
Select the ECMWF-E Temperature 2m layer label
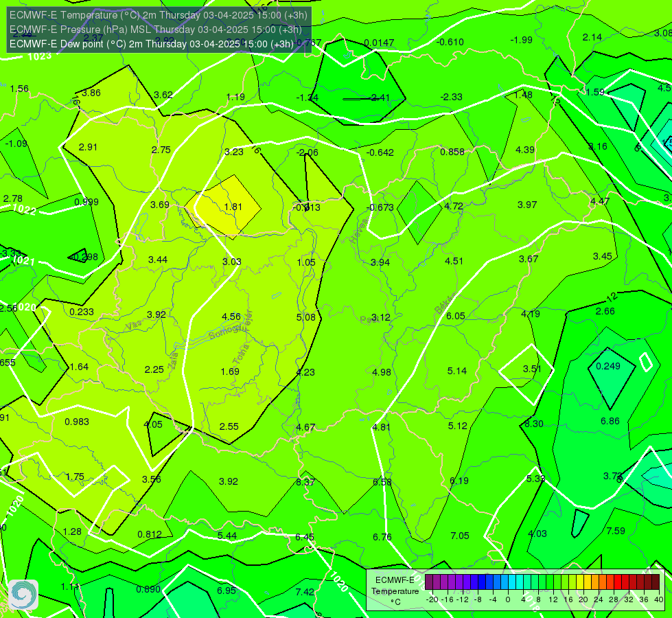point(159,15)
